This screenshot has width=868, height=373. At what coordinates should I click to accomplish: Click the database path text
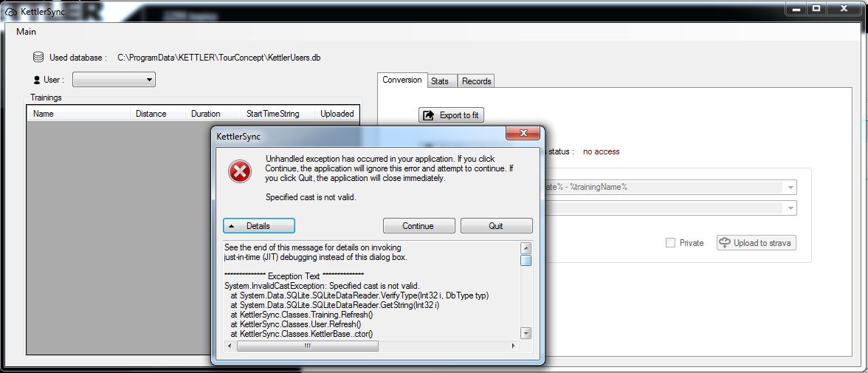219,57
